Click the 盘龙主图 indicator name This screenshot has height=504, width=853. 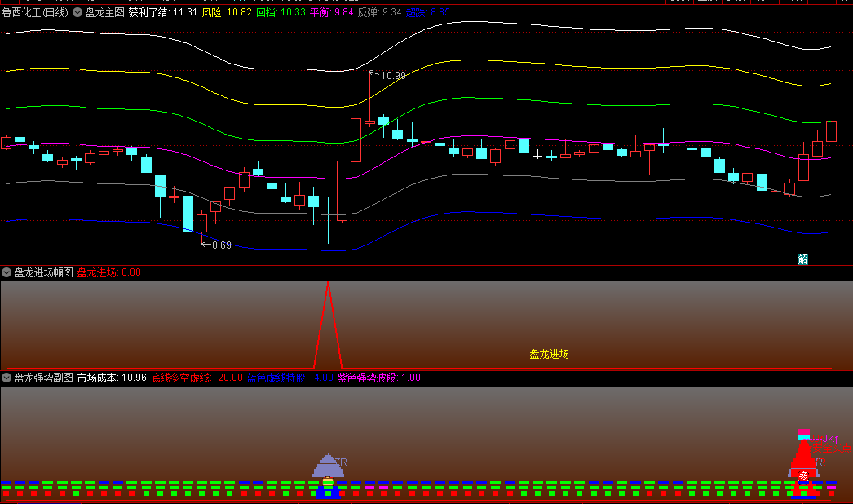[104, 12]
